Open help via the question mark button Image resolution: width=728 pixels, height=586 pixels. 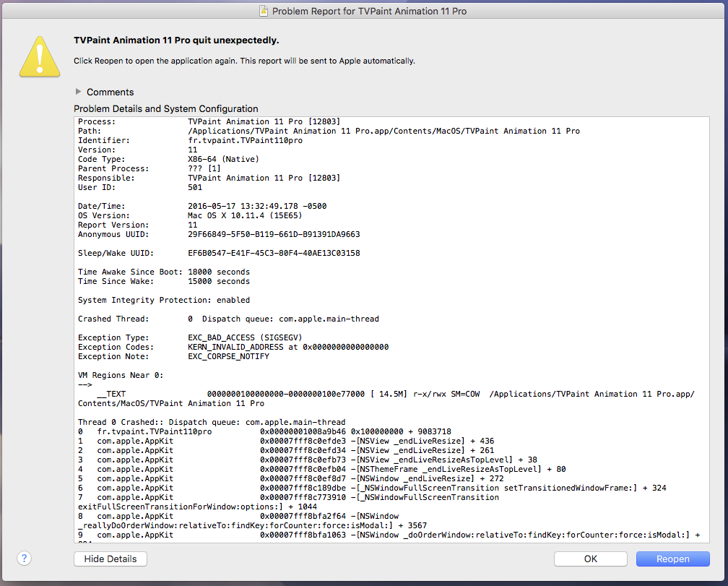click(x=24, y=558)
